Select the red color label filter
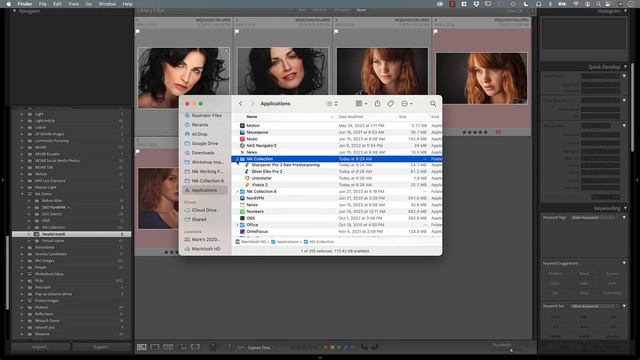The width and height of the screenshot is (640, 360). coord(325,347)
